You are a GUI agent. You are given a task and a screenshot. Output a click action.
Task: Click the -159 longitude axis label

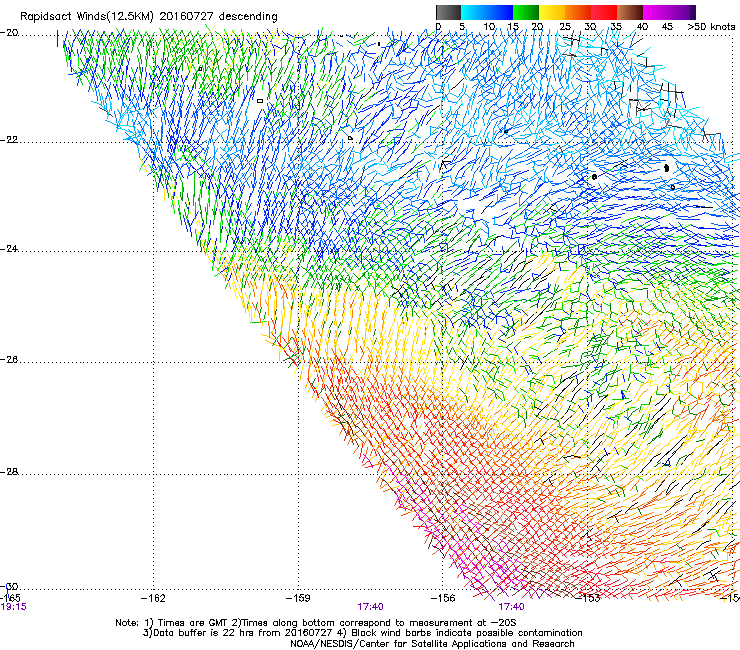(x=298, y=598)
